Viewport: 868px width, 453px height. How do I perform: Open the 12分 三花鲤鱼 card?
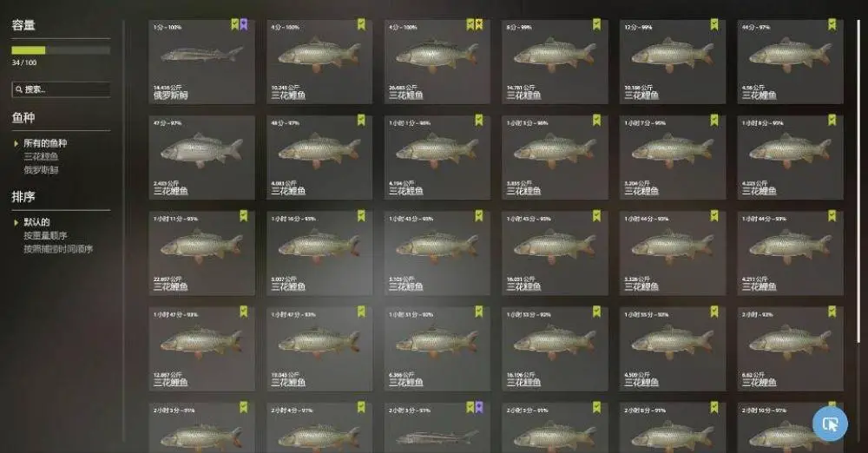coord(672,62)
